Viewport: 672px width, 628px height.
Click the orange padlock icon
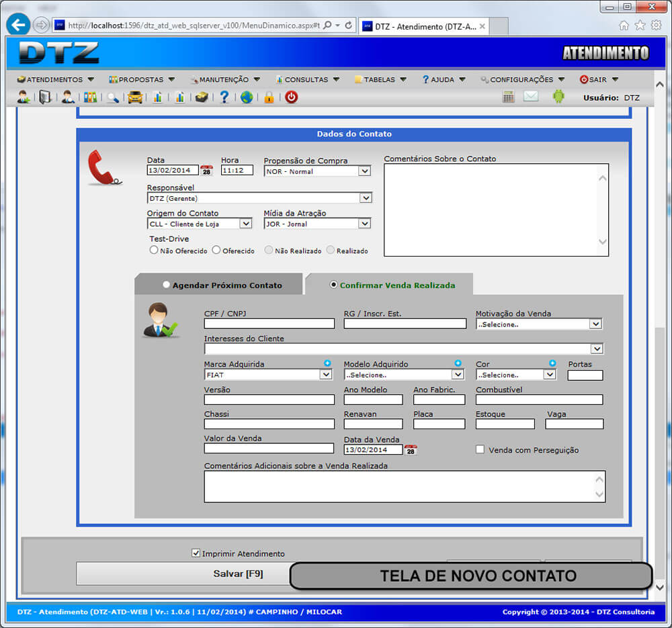(269, 97)
